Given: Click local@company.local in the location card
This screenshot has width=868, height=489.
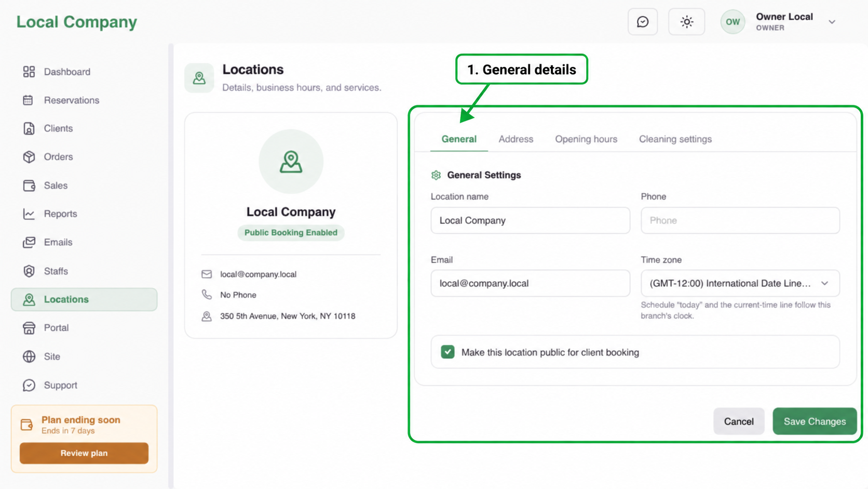Looking at the screenshot, I should coord(258,274).
